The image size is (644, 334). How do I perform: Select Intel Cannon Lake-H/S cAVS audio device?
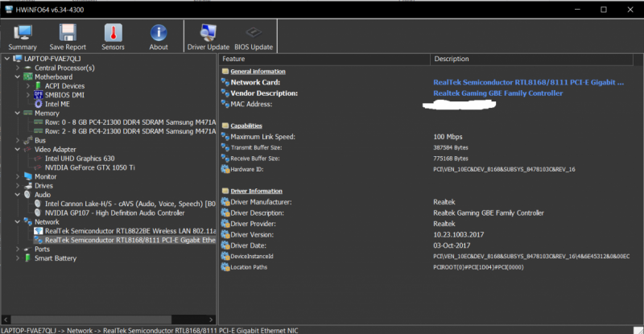click(130, 204)
